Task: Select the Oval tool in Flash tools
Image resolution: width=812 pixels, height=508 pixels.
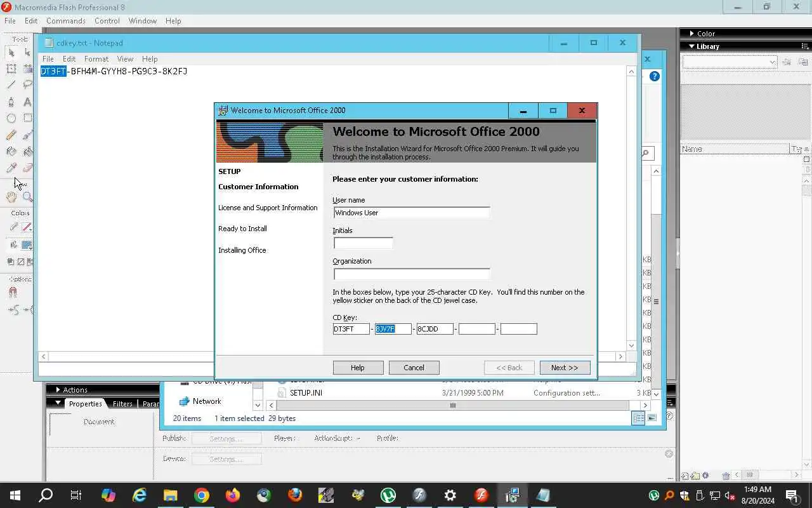Action: (11, 118)
